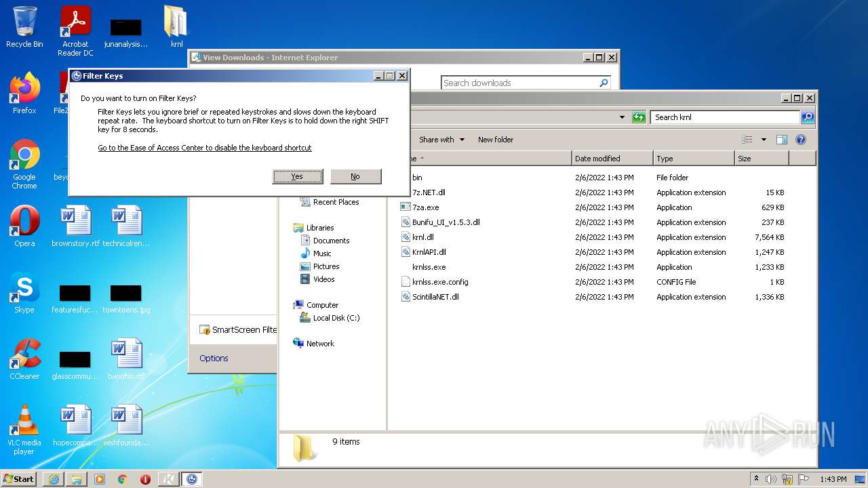This screenshot has height=488, width=868.
Task: Click Options link in View Downloads
Action: tap(214, 359)
